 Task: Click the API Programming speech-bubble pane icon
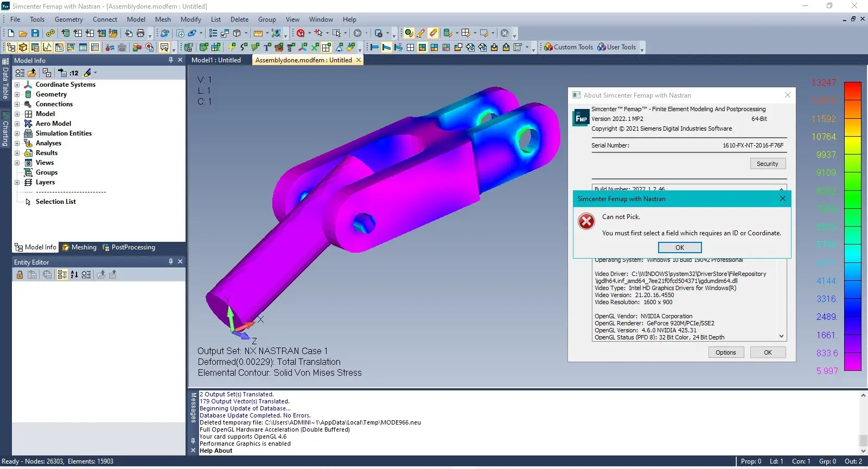pos(164,48)
